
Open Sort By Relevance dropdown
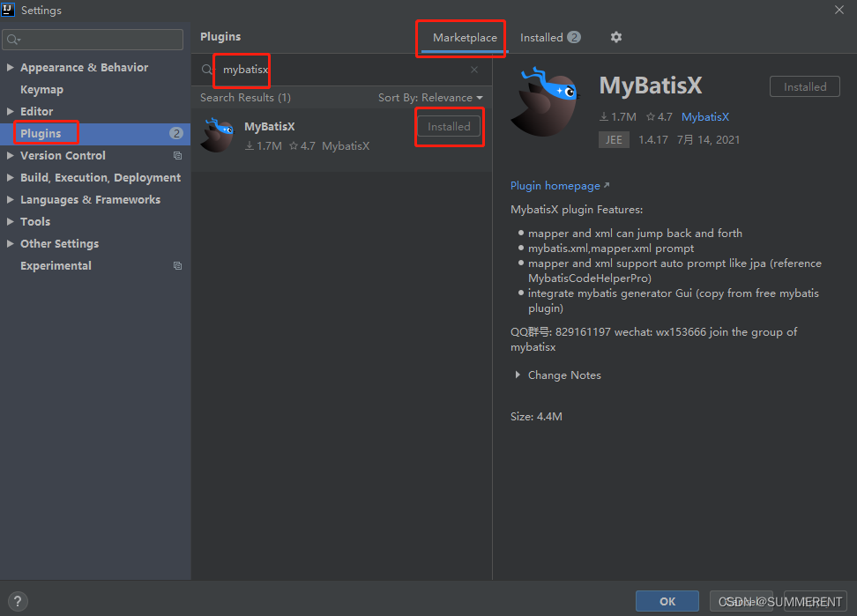click(430, 98)
